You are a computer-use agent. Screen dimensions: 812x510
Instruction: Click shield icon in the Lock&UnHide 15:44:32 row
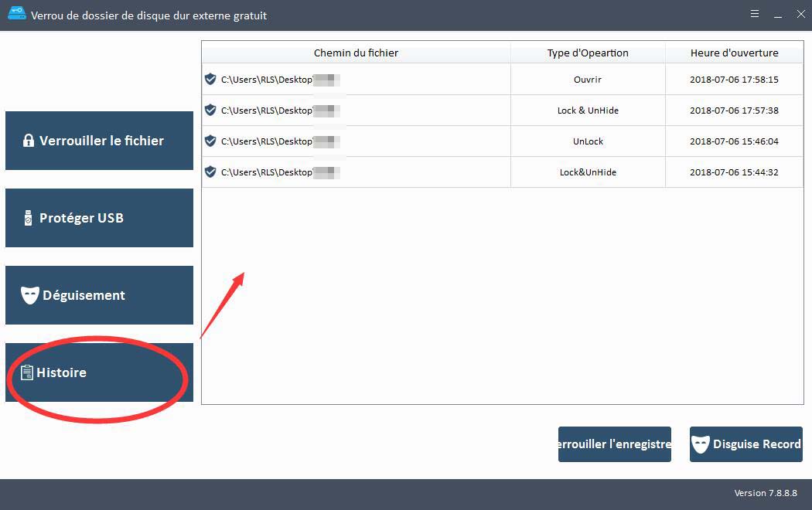[x=210, y=172]
